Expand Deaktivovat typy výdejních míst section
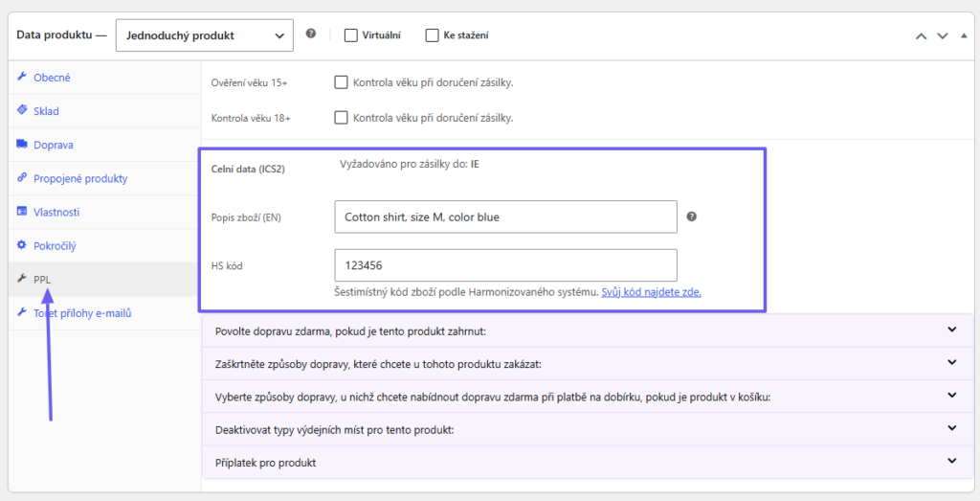The image size is (980, 501). 587,430
